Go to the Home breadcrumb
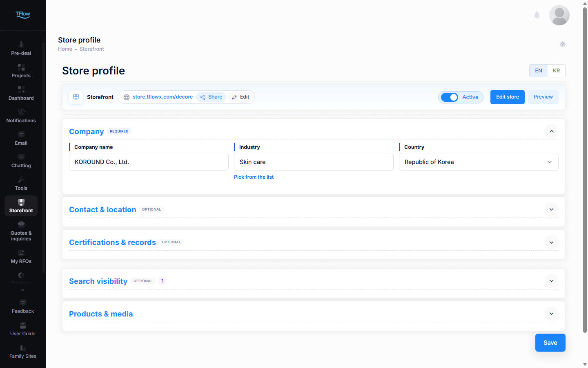Image resolution: width=588 pixels, height=368 pixels. [65, 49]
